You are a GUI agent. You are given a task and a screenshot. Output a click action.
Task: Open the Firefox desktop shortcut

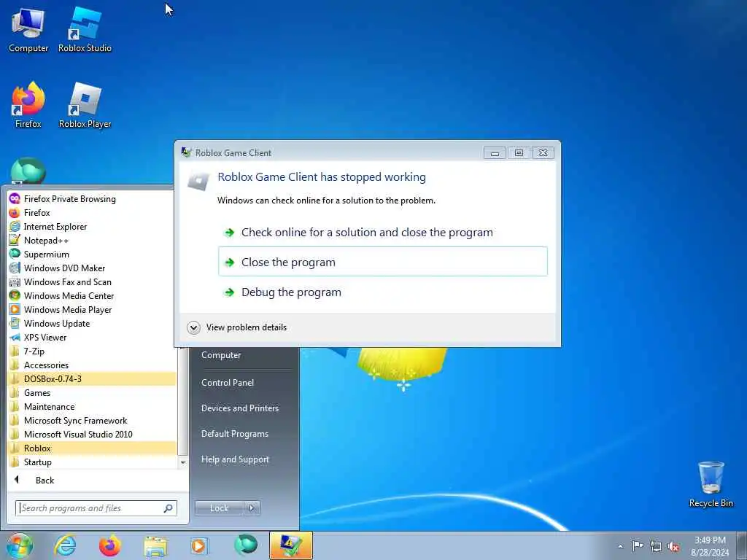28,106
